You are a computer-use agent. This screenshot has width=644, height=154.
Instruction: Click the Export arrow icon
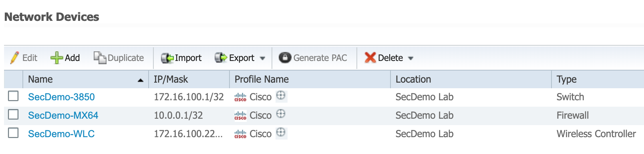click(221, 58)
